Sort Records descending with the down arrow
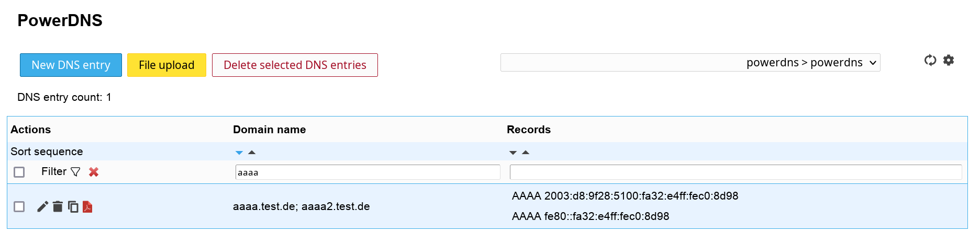980x244 pixels. [x=513, y=153]
